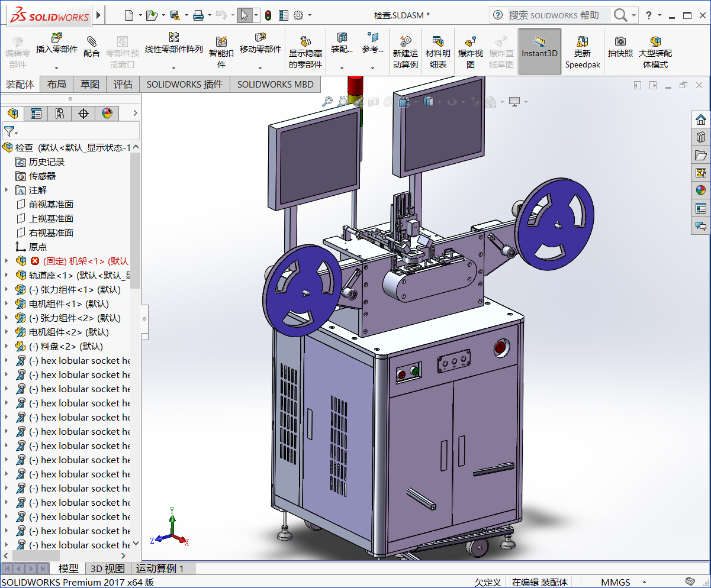Image resolution: width=711 pixels, height=588 pixels.
Task: Click Insert Components (插入零部件)
Action: (57, 44)
